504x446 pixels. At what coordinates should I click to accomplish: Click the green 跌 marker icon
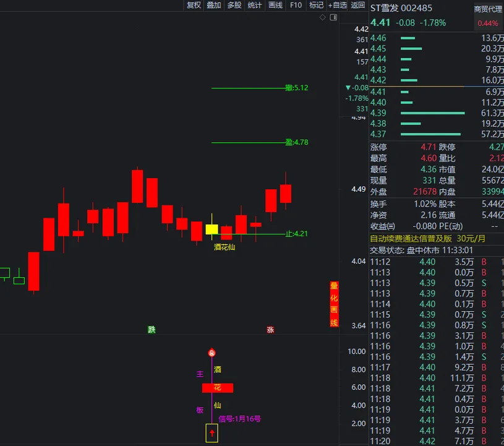tap(152, 330)
